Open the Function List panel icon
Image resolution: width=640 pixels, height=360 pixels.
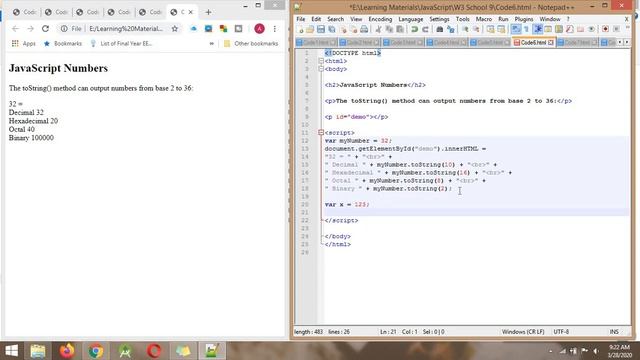[x=570, y=29]
